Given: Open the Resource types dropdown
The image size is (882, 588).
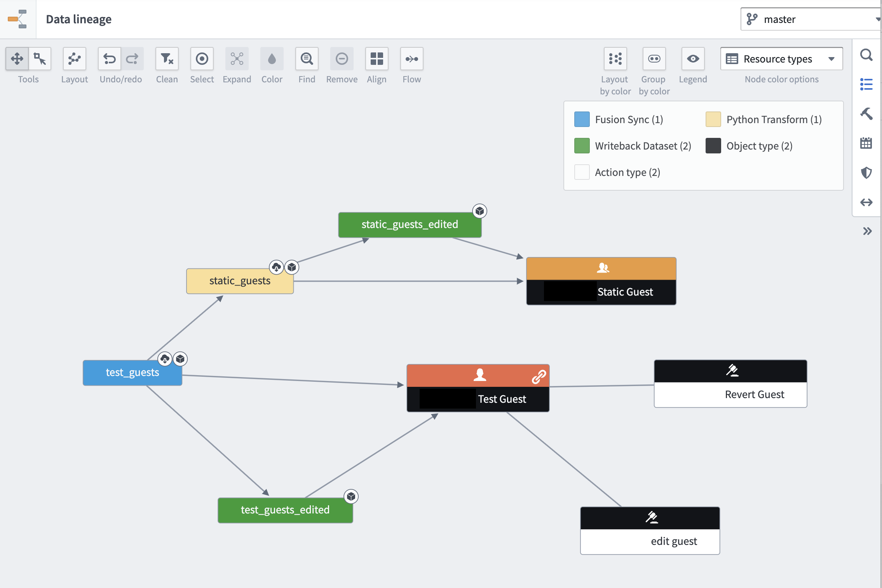Looking at the screenshot, I should pyautogui.click(x=781, y=59).
